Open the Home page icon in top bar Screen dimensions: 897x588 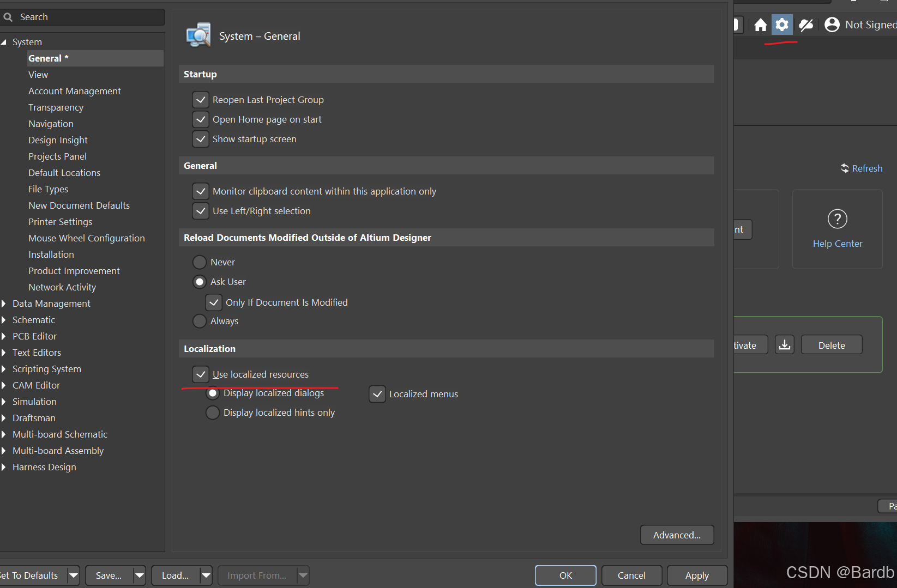(760, 25)
